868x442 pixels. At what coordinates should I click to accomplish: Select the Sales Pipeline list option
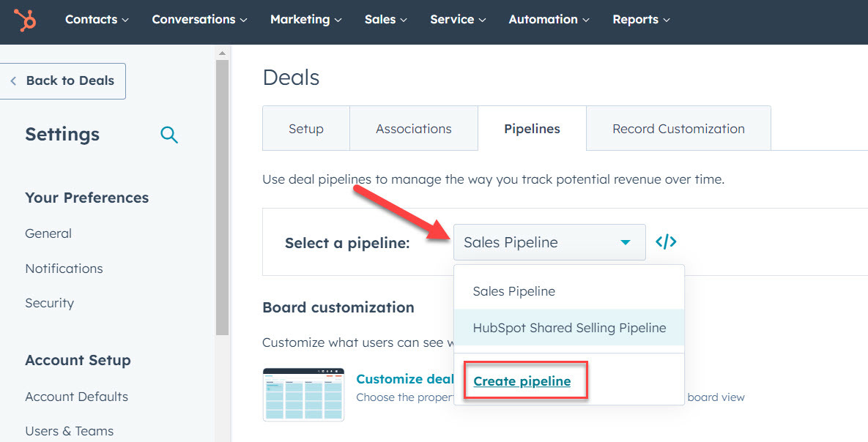[x=513, y=291]
